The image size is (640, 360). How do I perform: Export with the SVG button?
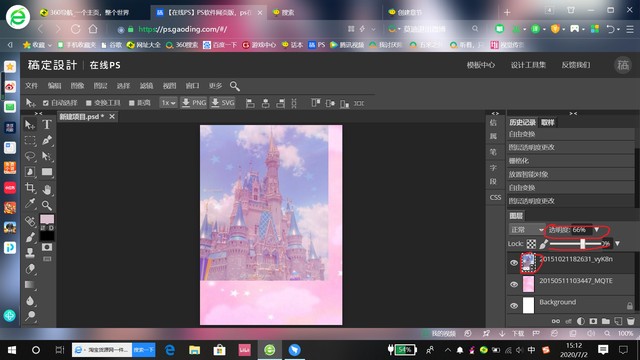point(223,103)
